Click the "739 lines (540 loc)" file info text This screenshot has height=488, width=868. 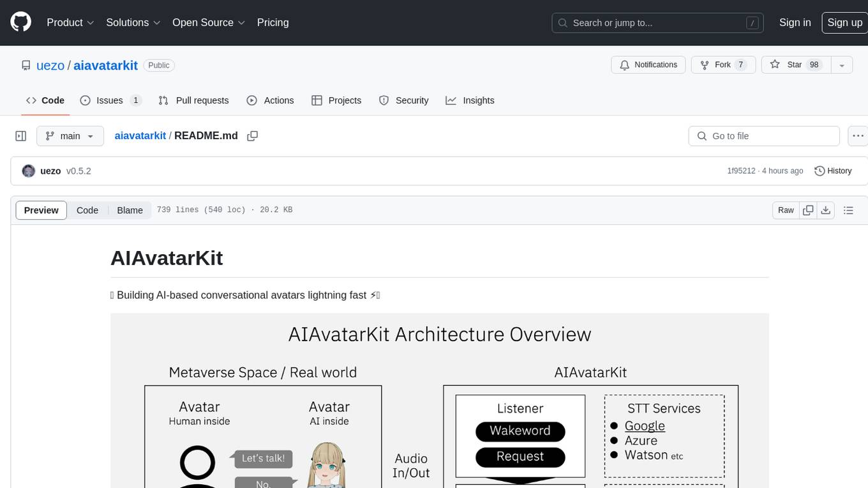(201, 210)
